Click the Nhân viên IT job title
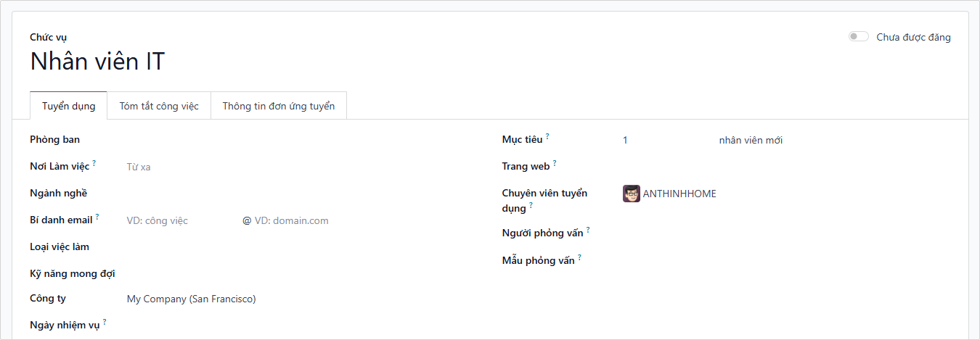The height and width of the screenshot is (340, 980). coord(98,62)
